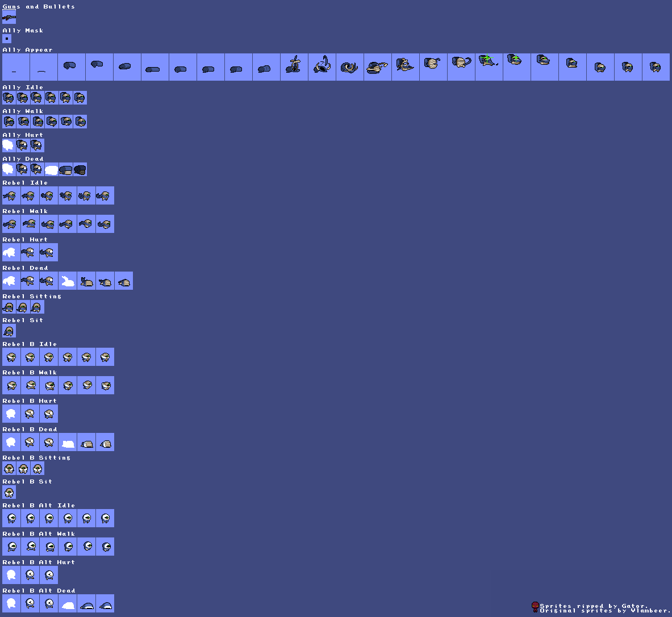Click the red skull icon beside the credits
672x617 pixels.
pyautogui.click(x=535, y=607)
